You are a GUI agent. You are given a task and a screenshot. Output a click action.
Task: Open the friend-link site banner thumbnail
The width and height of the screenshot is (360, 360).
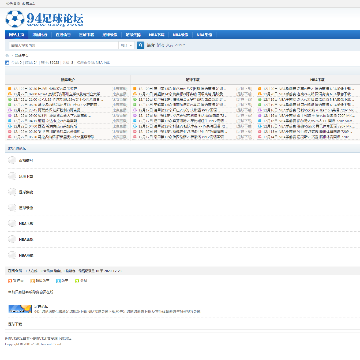point(20,309)
